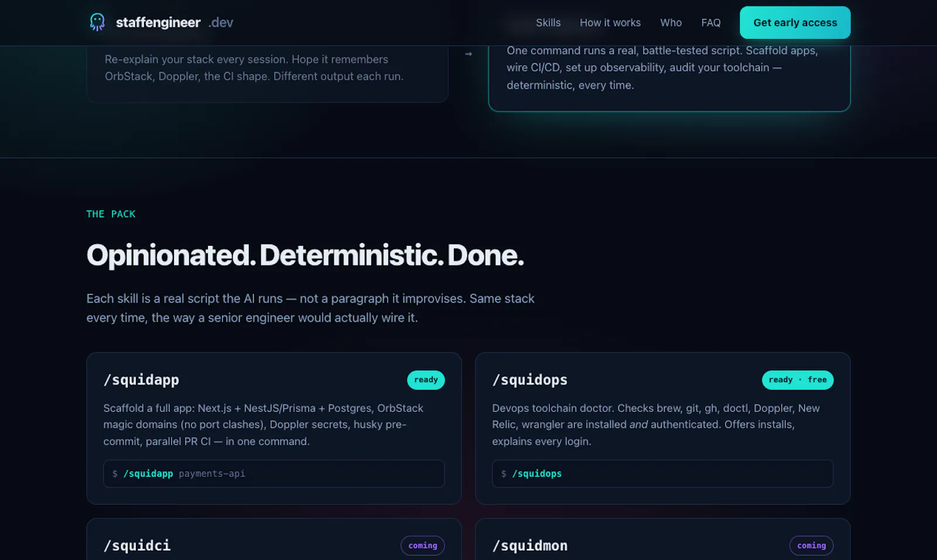937x560 pixels.
Task: Click the Re-explain your stack card text
Action: click(254, 68)
